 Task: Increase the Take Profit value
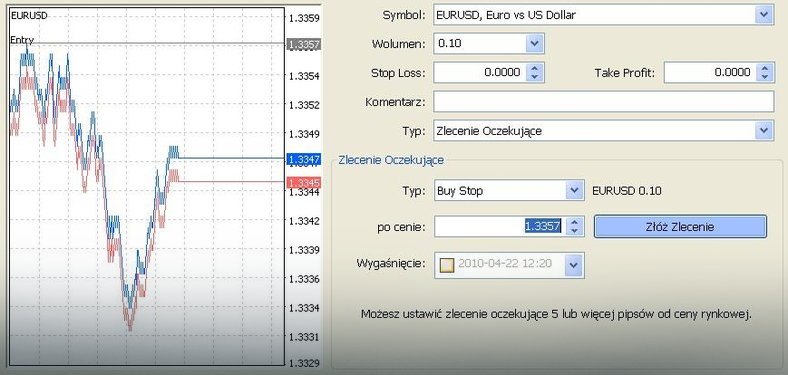764,68
